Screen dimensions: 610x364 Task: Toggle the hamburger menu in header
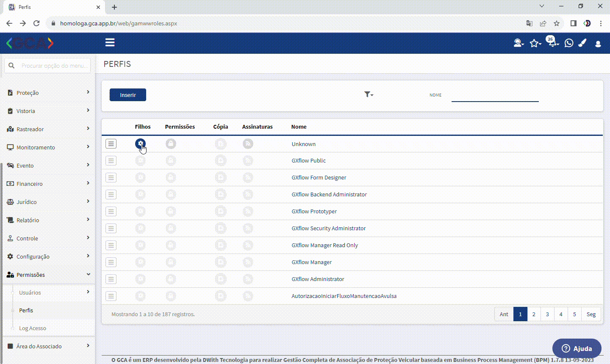pos(110,43)
